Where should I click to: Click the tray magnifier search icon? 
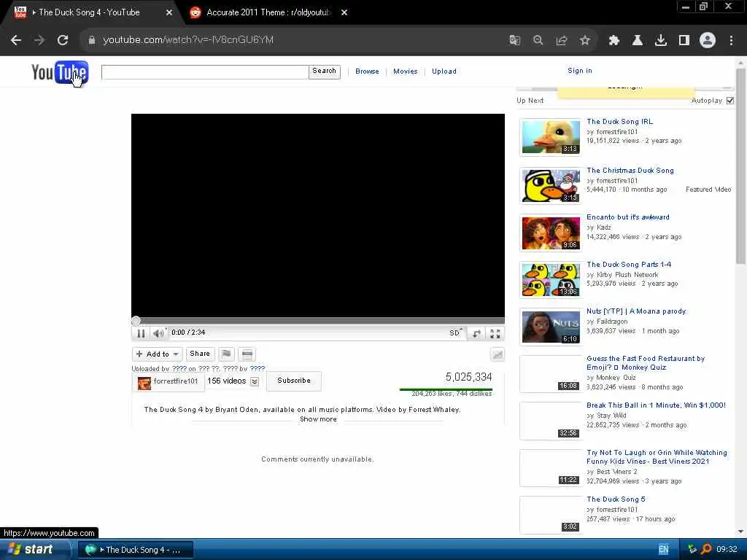pos(706,549)
